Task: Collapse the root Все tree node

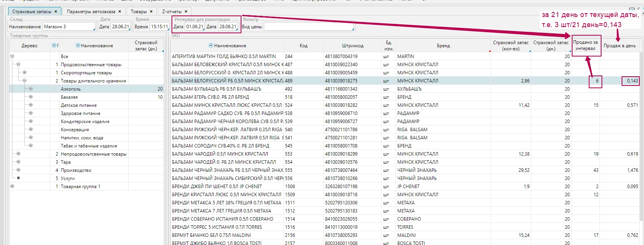Action: pos(12,57)
